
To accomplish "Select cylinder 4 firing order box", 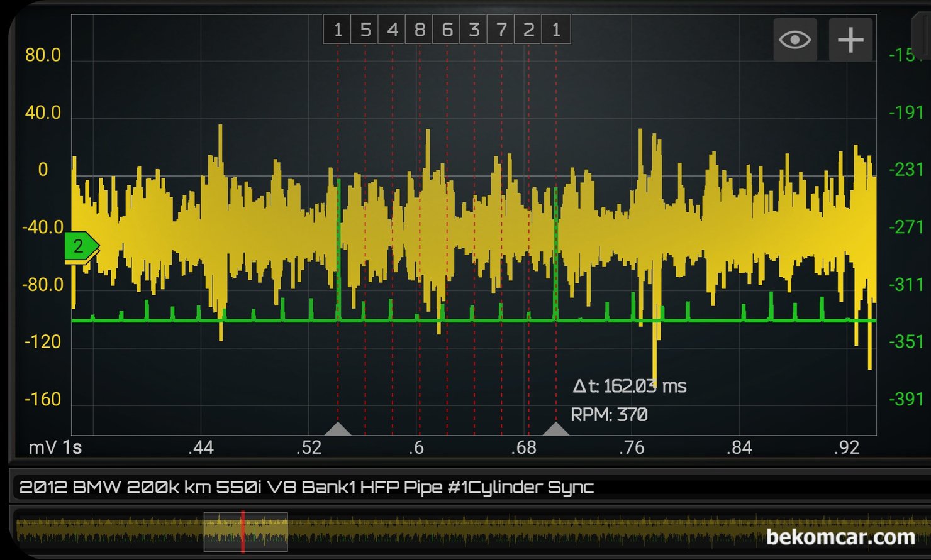I will pos(393,30).
